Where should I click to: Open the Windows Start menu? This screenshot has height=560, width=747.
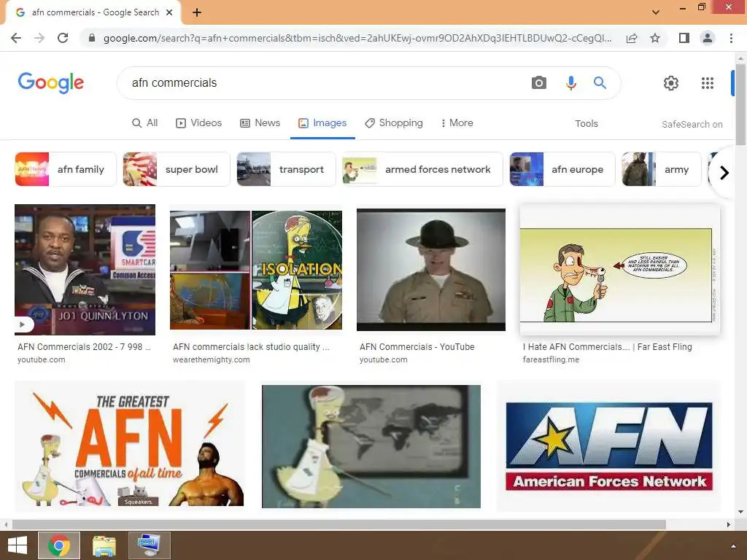pos(18,545)
